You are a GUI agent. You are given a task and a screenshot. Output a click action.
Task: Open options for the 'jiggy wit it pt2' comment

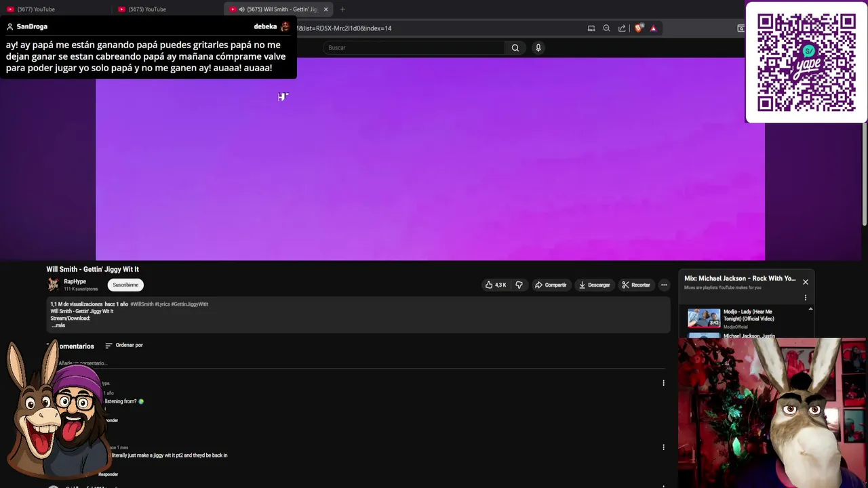(663, 447)
